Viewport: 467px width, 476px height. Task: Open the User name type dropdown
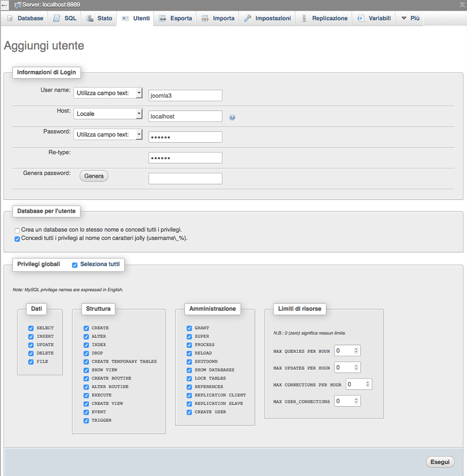108,93
